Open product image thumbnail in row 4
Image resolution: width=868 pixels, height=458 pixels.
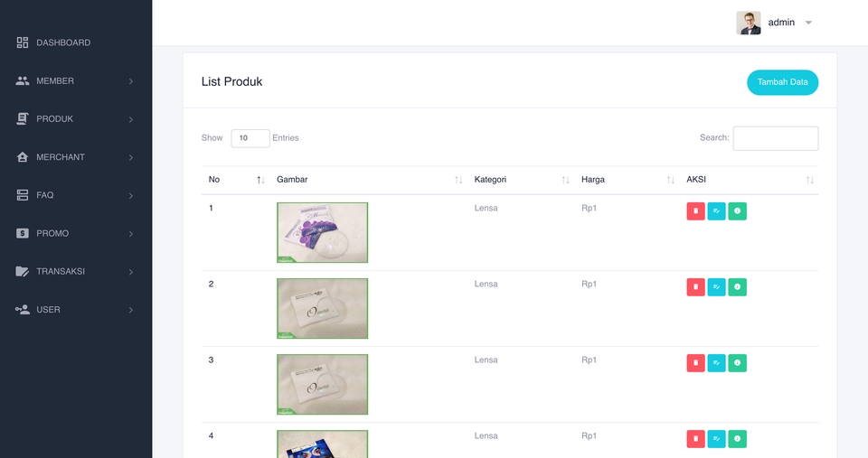click(322, 444)
